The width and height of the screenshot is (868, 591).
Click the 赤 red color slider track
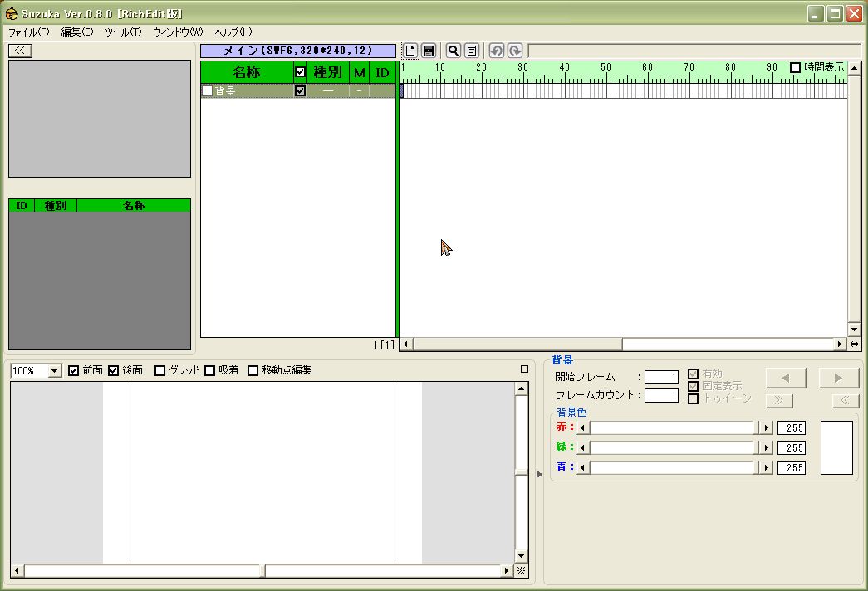674,427
